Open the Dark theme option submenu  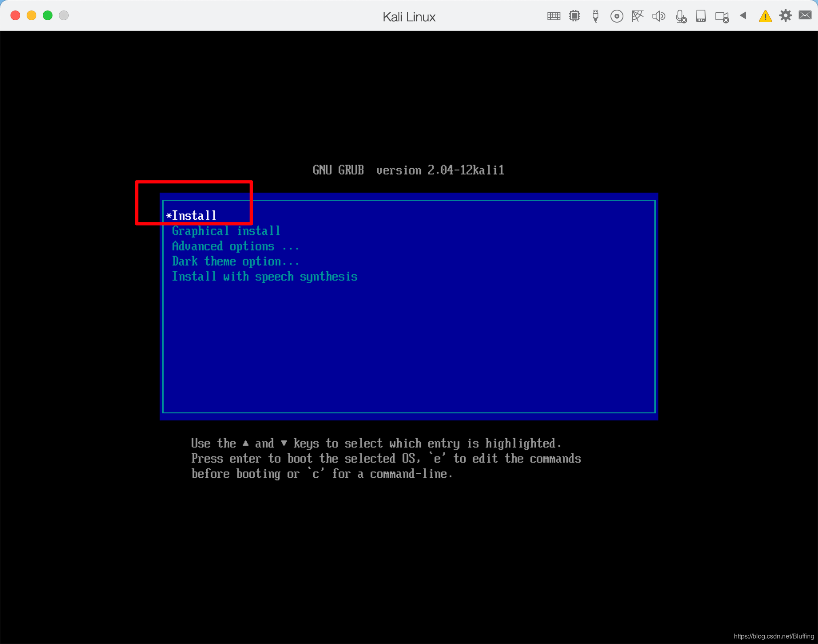[235, 261]
